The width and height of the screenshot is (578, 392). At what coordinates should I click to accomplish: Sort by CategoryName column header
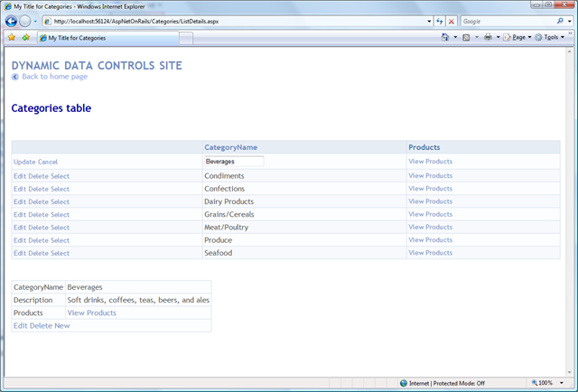(230, 147)
